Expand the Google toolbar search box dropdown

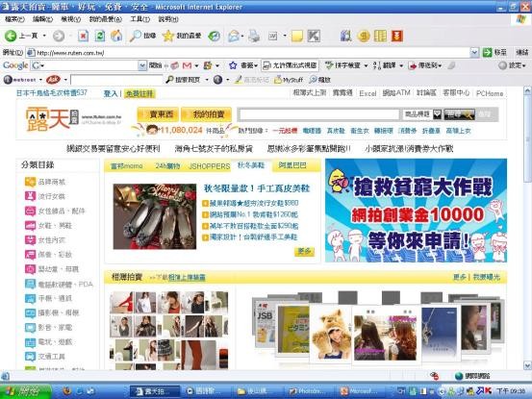pyautogui.click(x=142, y=65)
